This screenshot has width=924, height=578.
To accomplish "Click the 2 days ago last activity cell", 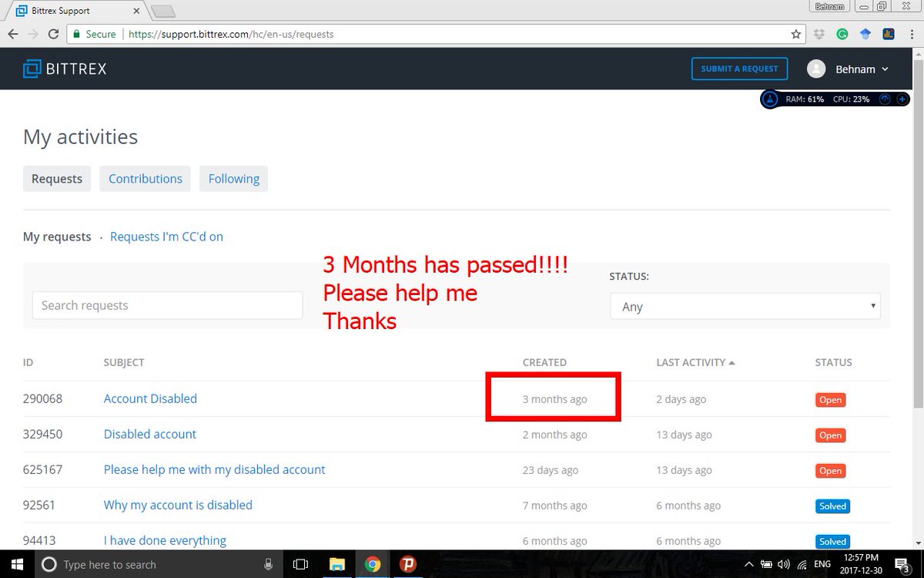I will point(681,399).
